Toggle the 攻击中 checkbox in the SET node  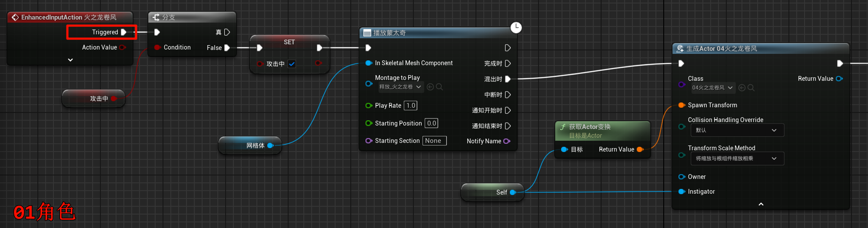tap(292, 64)
